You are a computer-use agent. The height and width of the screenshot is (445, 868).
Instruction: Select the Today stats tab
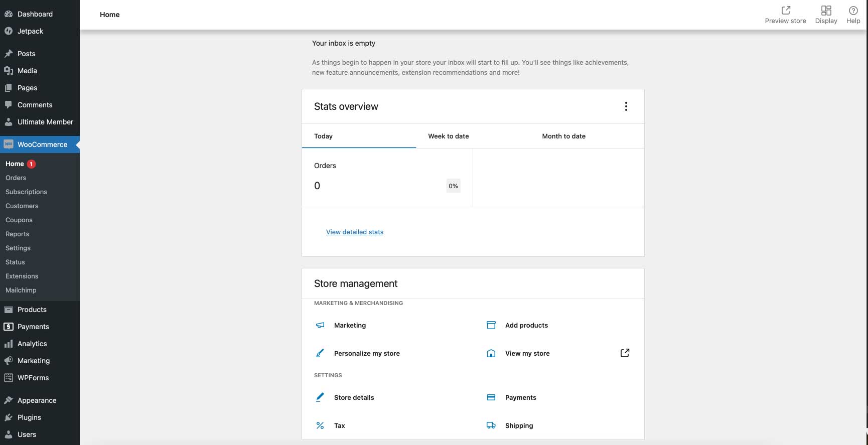[359, 136]
